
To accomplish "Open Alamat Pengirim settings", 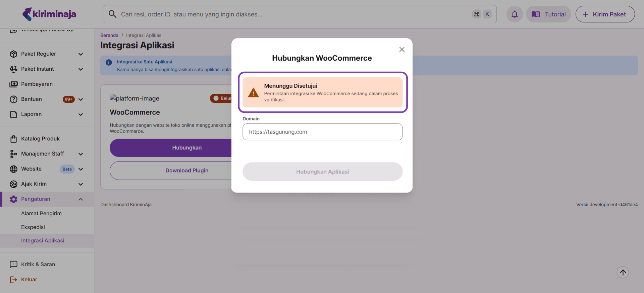I will pos(41,213).
